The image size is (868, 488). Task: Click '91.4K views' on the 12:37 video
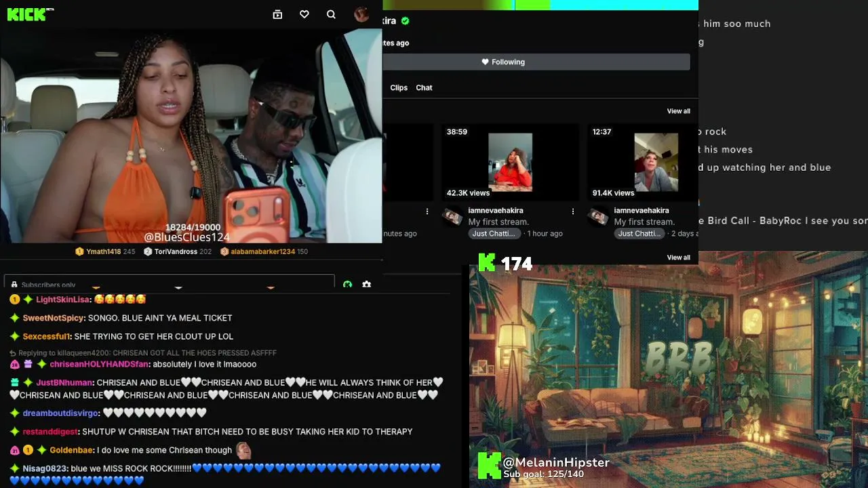coord(613,193)
